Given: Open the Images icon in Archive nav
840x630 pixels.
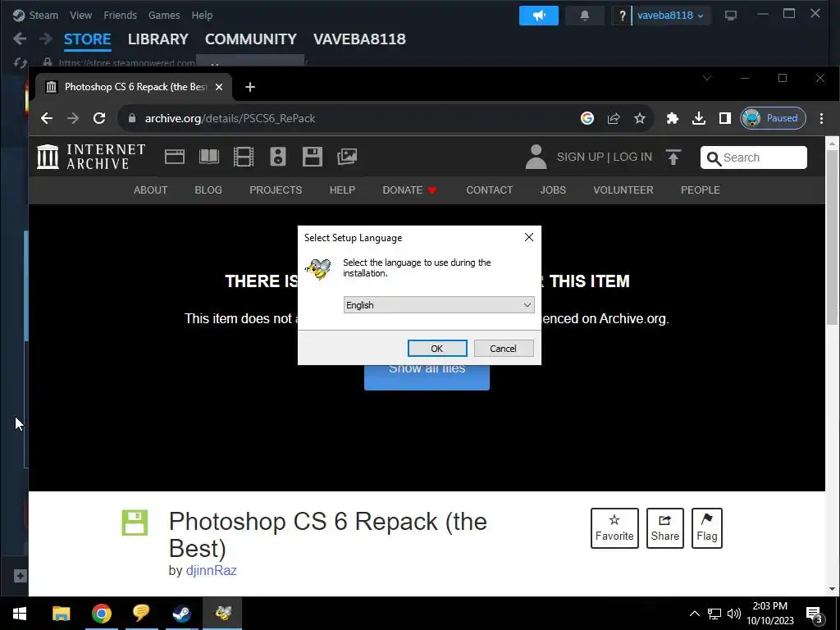Looking at the screenshot, I should pyautogui.click(x=347, y=157).
